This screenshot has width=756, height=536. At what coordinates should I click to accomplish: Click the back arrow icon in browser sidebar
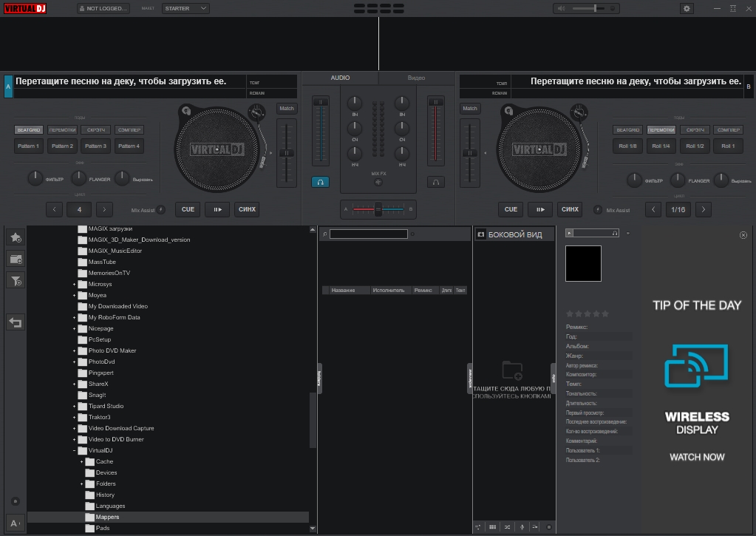[16, 322]
